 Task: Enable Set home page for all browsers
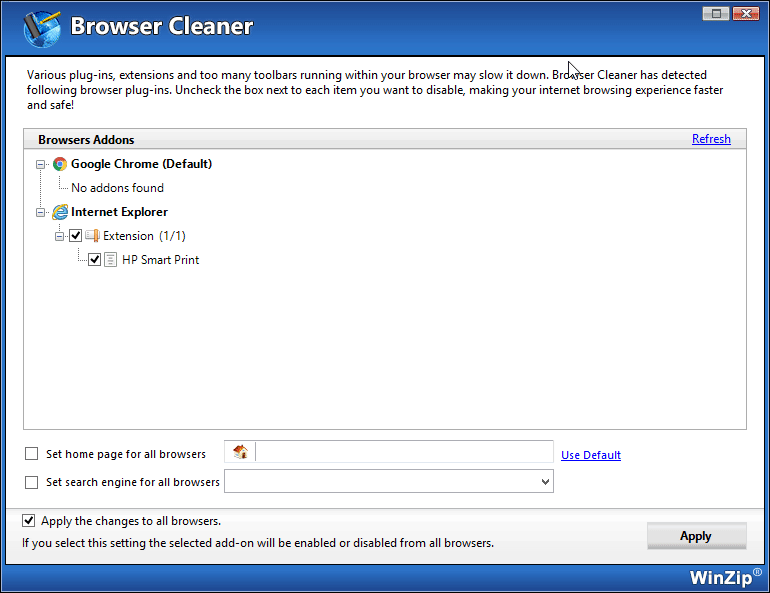(32, 454)
